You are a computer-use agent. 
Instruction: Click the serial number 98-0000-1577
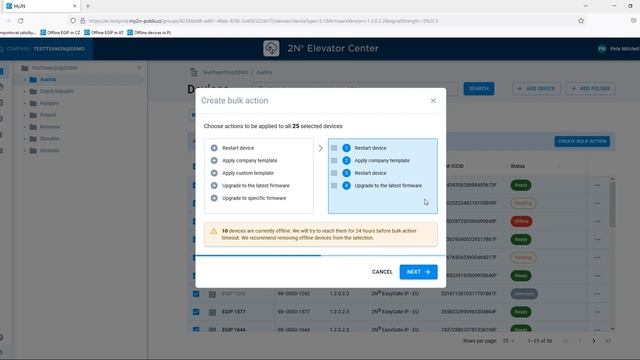(x=293, y=312)
